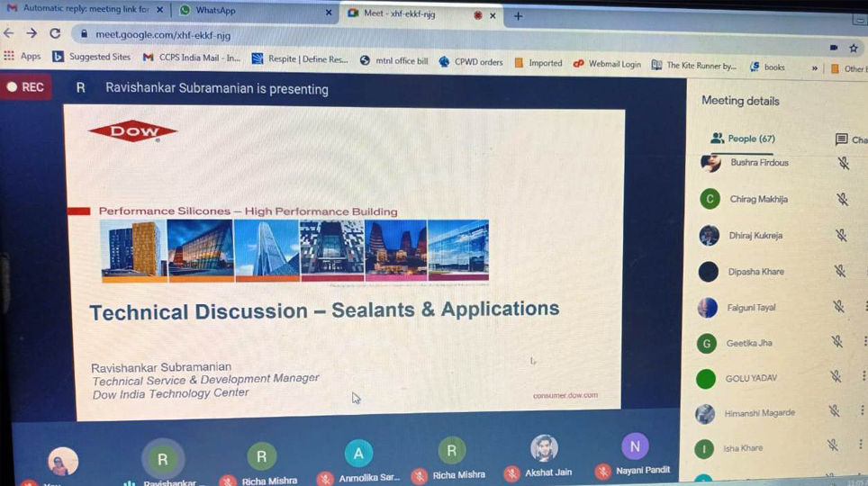The height and width of the screenshot is (486, 868).
Task: Close the Meet xhf-ekkf-njg tab
Action: pos(493,15)
